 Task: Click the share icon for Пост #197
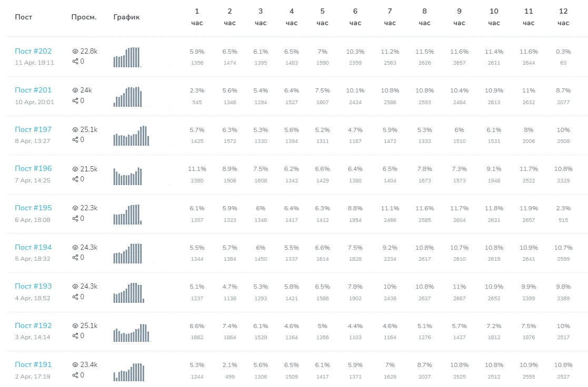click(x=75, y=140)
